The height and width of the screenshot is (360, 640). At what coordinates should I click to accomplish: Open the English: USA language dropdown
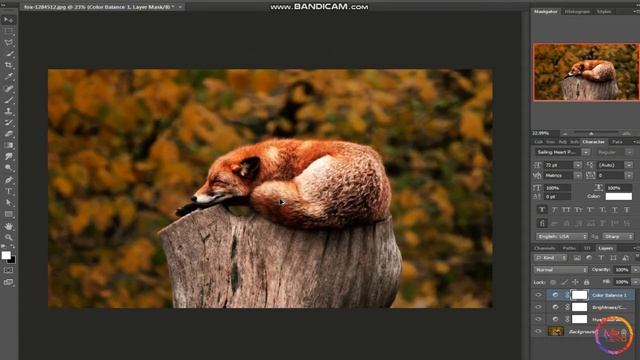(x=562, y=236)
